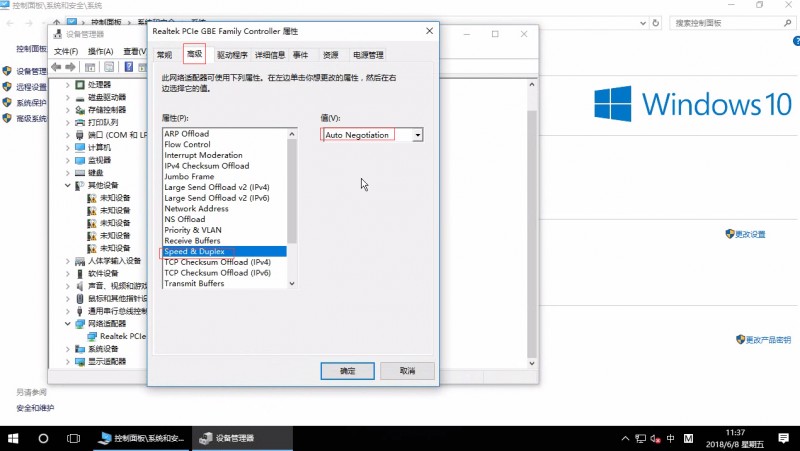Image resolution: width=800 pixels, height=451 pixels.
Task: Collapse the 网络适配器 tree node
Action: coord(68,323)
